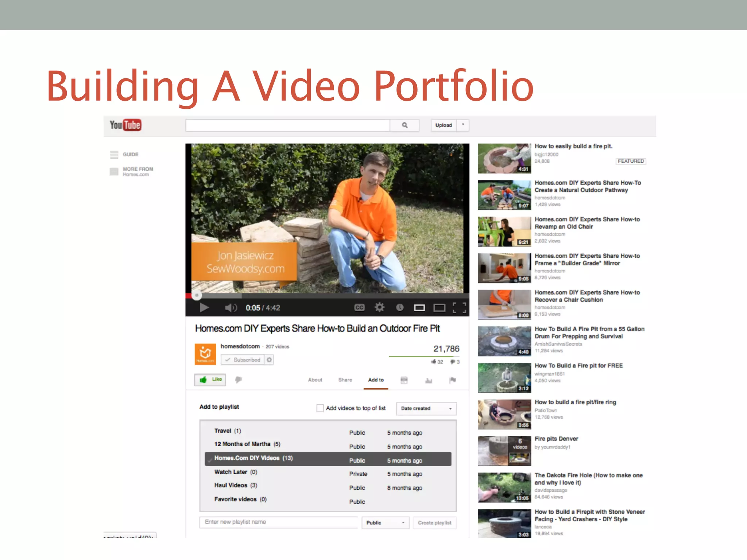This screenshot has width=747, height=560.
Task: Open the About tab
Action: click(315, 380)
